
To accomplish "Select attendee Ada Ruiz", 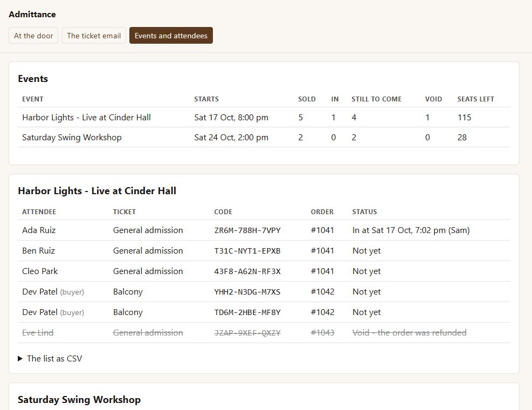I will click(x=39, y=230).
